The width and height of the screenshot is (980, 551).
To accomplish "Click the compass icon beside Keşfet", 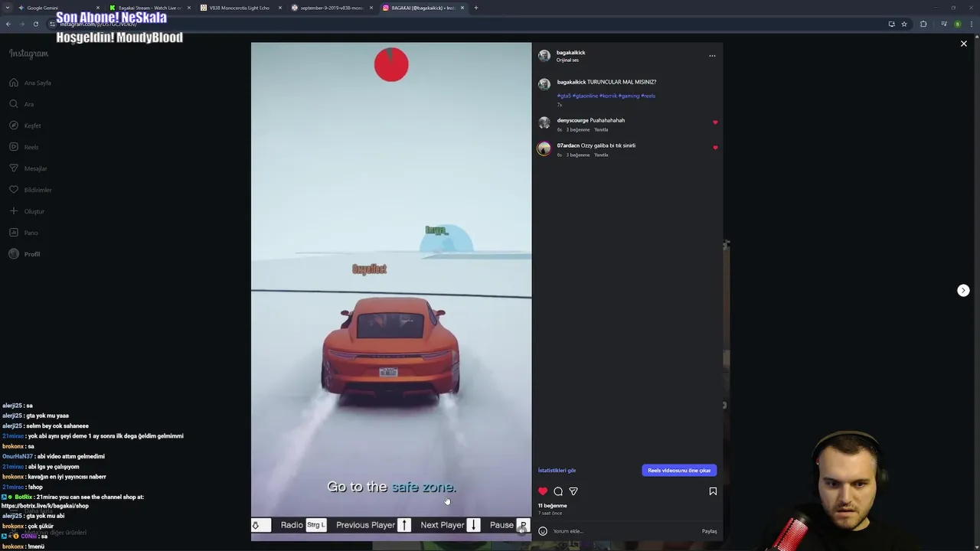I will (x=14, y=126).
